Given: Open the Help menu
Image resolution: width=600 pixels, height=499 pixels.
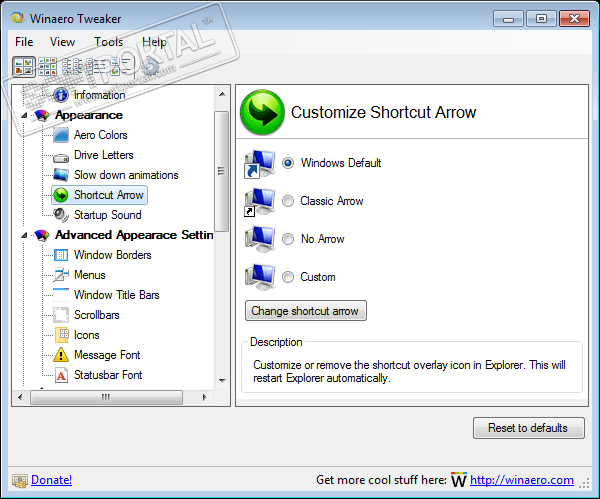Looking at the screenshot, I should (x=154, y=42).
